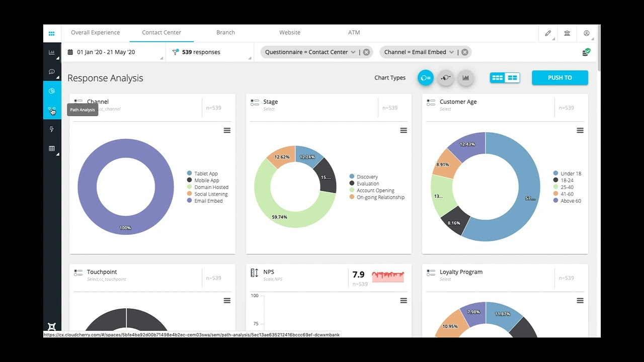The image size is (644, 362).
Task: Click the Customer Age question type icon
Action: (x=431, y=102)
